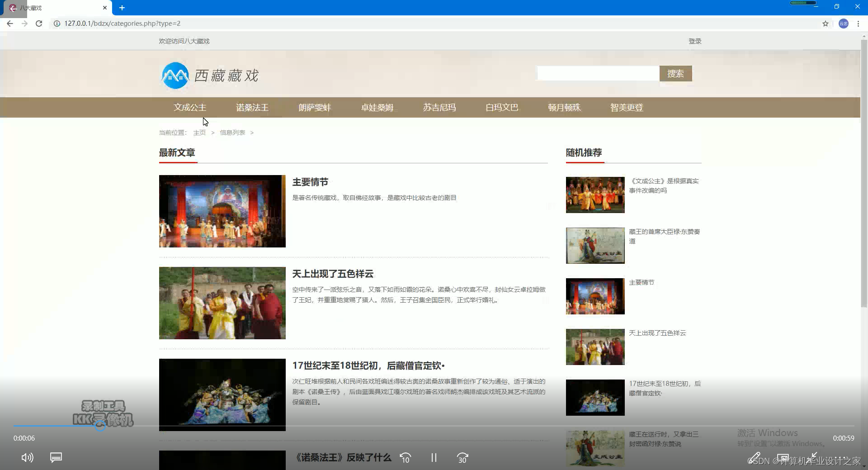Click the 搜索 search button
Viewport: 868px width, 470px height.
coord(675,73)
